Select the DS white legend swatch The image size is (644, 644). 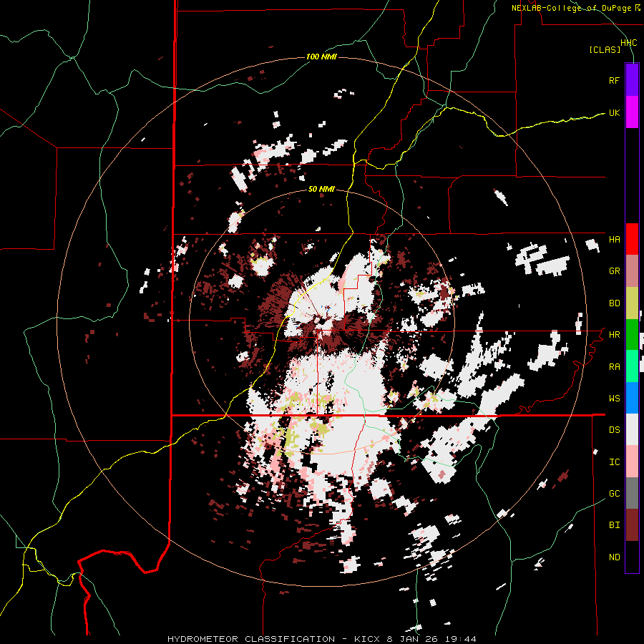pyautogui.click(x=632, y=429)
